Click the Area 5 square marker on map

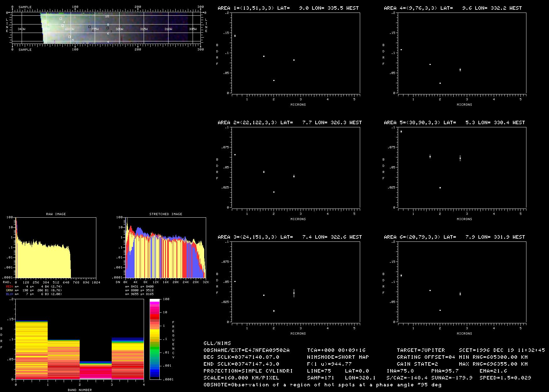coord(70,37)
